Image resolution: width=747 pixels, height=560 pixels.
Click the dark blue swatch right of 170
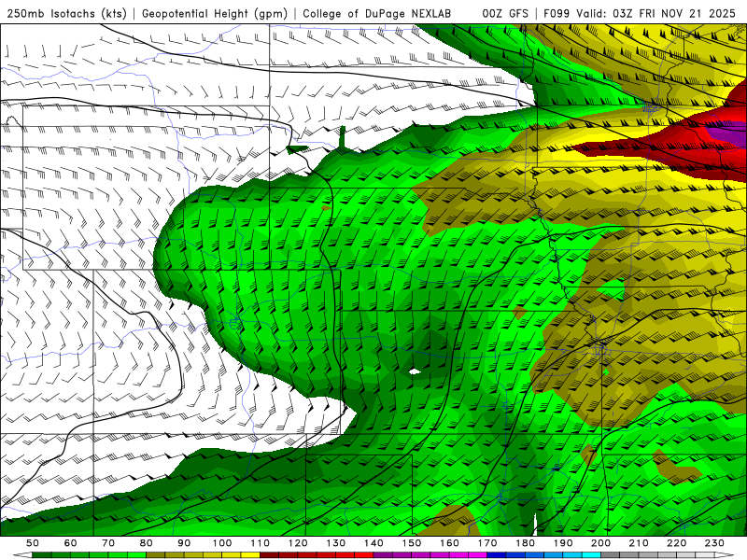[497, 555]
